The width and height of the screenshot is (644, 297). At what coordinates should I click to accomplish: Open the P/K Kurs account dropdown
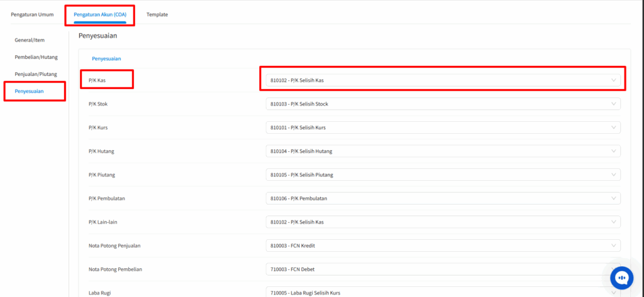pos(443,127)
